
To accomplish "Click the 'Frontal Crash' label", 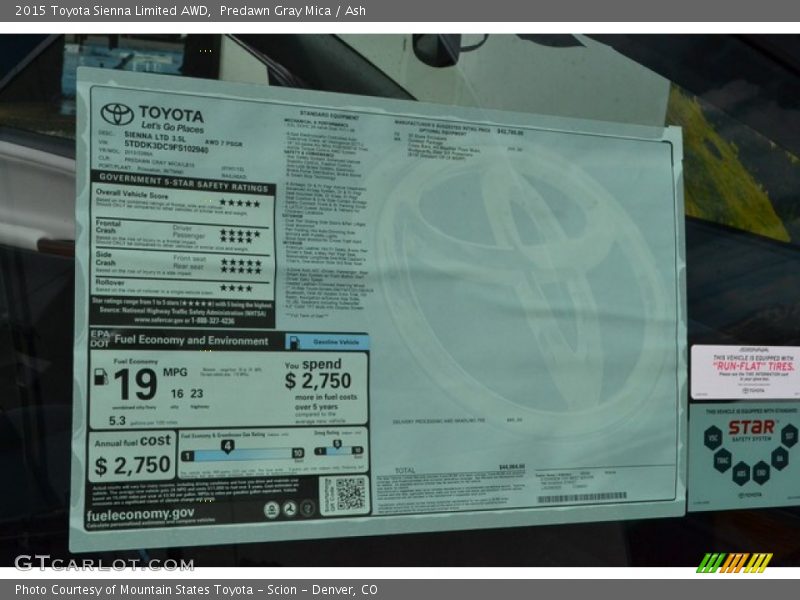I will point(108,227).
